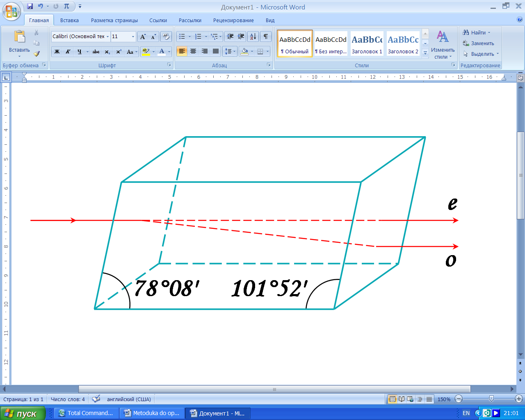Viewport: 525px width, 420px height.
Task: Open Font dialog launcher (Шрифт)
Action: (169, 65)
